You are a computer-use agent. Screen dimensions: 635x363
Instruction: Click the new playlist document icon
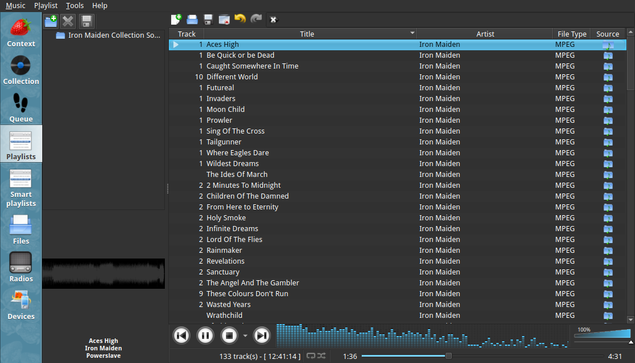[x=176, y=19]
